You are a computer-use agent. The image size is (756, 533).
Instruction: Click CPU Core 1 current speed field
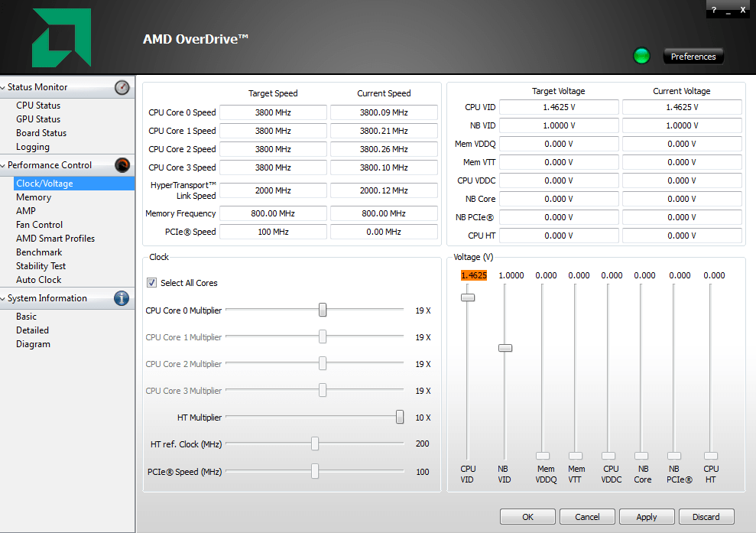pos(384,131)
